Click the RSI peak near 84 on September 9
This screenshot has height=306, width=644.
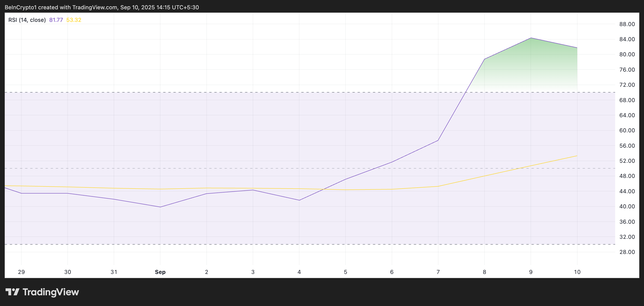531,38
